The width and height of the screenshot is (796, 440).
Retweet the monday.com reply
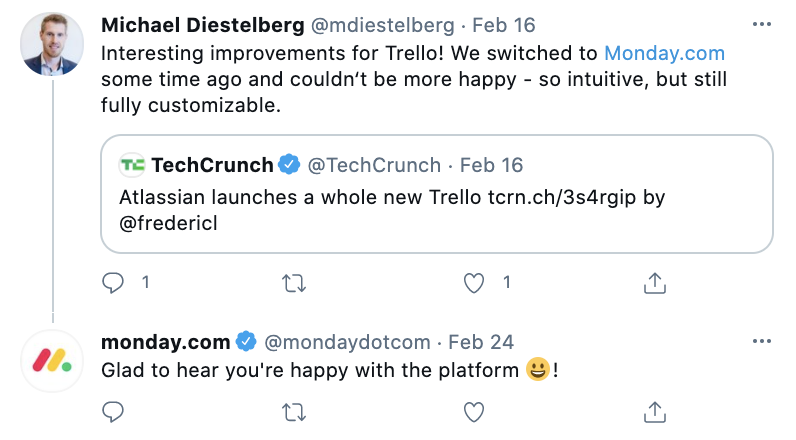pyautogui.click(x=294, y=411)
